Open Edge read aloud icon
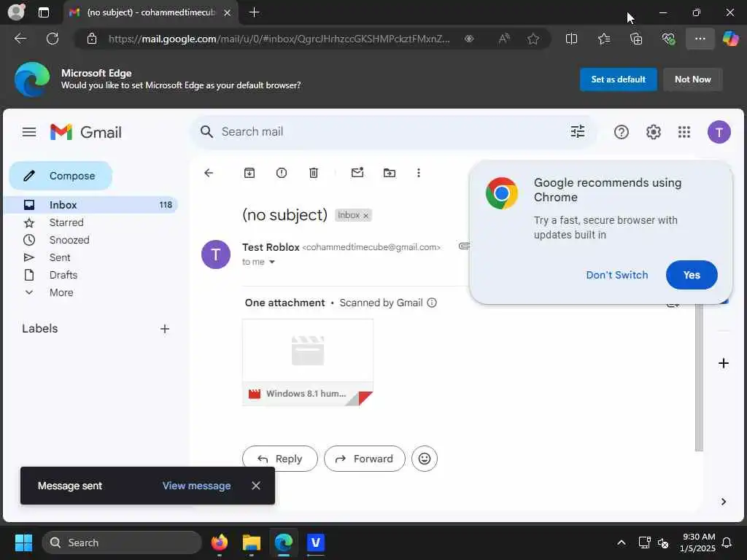Screen dimensions: 747x560 coord(503,39)
